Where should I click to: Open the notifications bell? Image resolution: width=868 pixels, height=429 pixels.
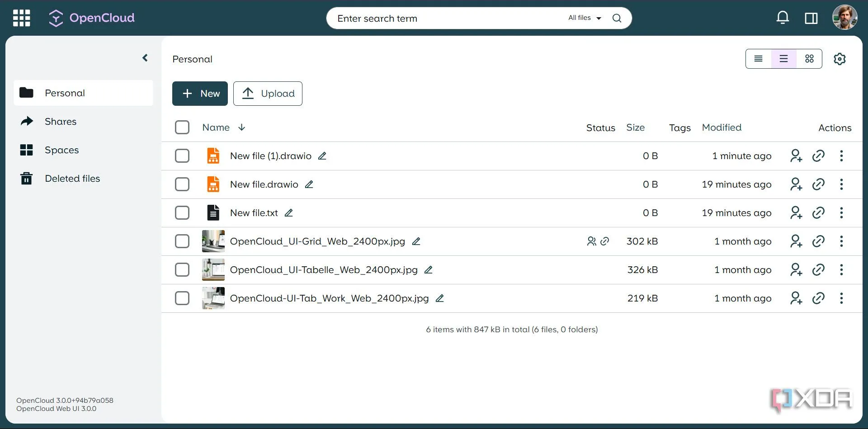[783, 18]
